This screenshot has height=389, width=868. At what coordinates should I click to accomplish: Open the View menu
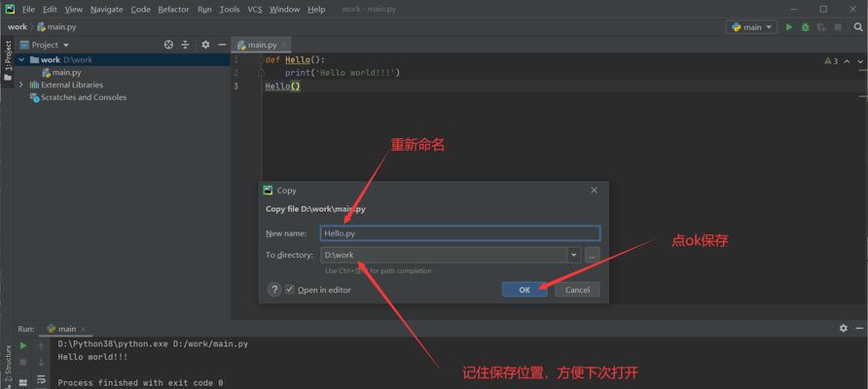74,10
